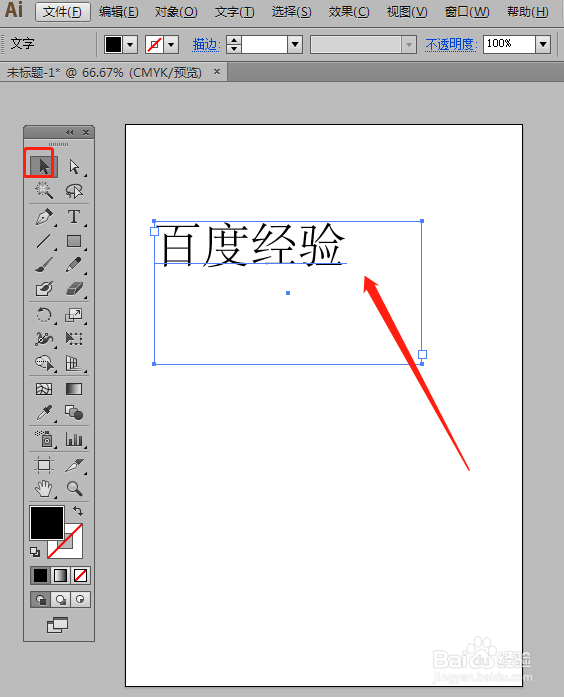Choose the Perspective Grid tool
Screen dimensions: 564x697
pos(74,363)
